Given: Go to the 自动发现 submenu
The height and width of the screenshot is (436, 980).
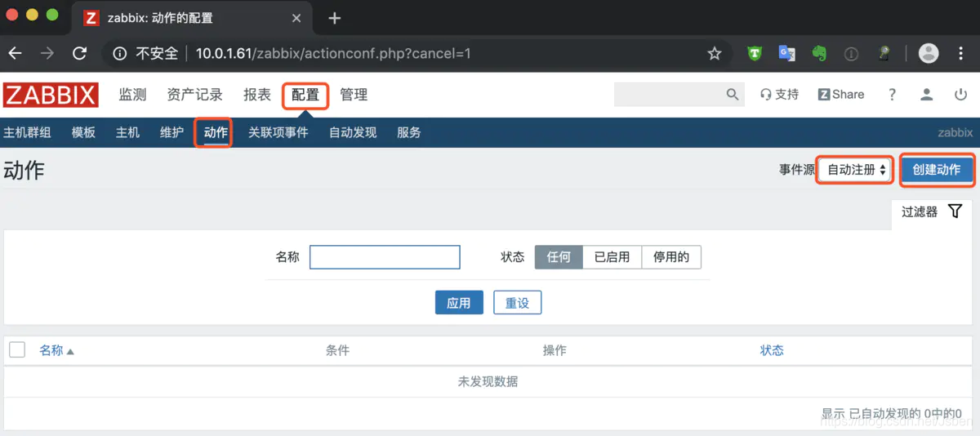Looking at the screenshot, I should point(353,132).
